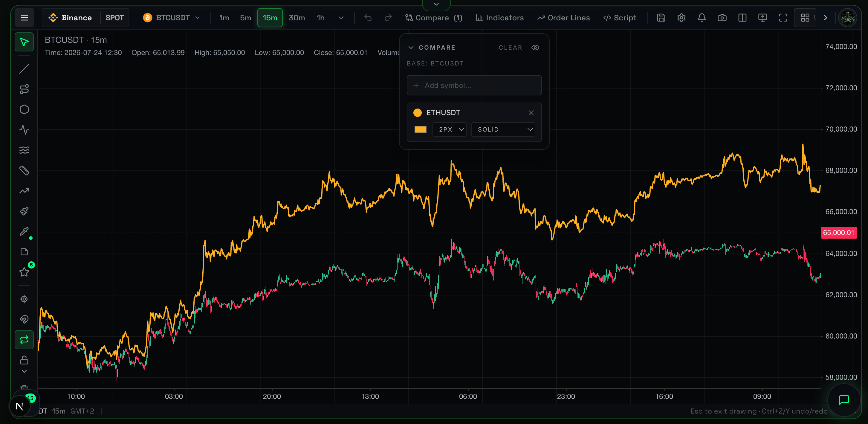Toggle the continuous drawing loop mode
Image resolution: width=868 pixels, height=424 pixels.
[24, 340]
